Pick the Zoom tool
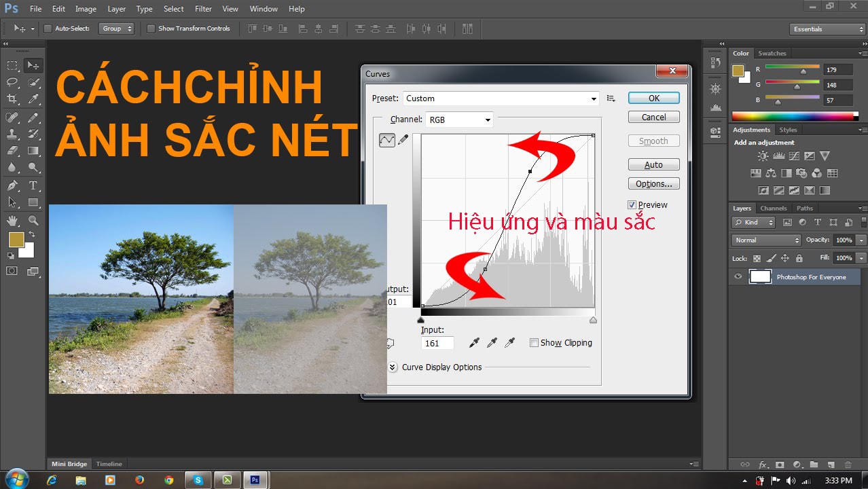The image size is (868, 489). tap(34, 219)
